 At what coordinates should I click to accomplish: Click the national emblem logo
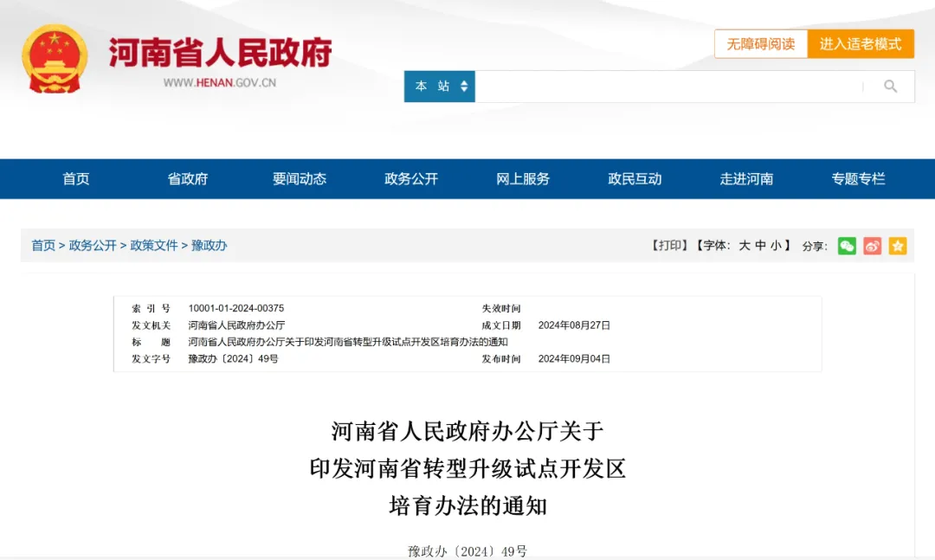tap(55, 58)
